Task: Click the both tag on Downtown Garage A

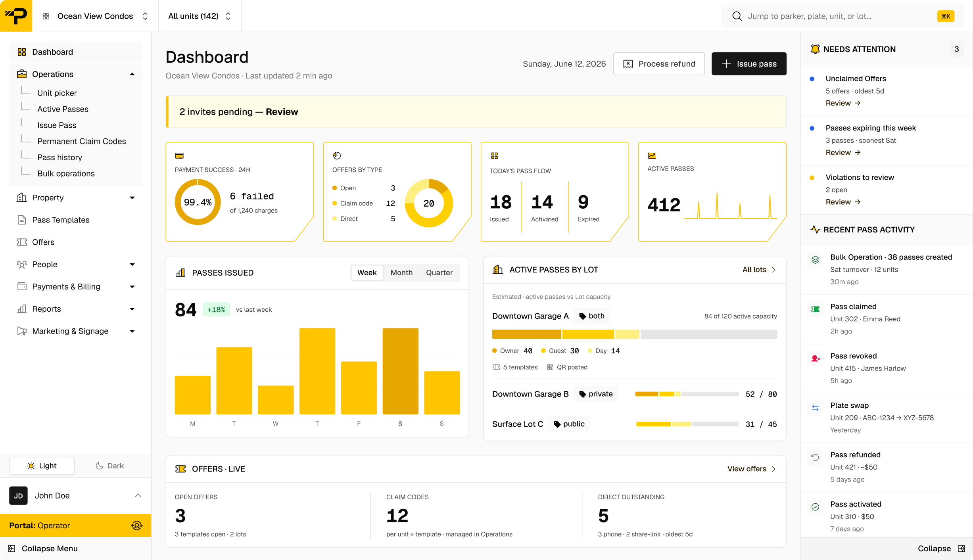Action: 592,316
